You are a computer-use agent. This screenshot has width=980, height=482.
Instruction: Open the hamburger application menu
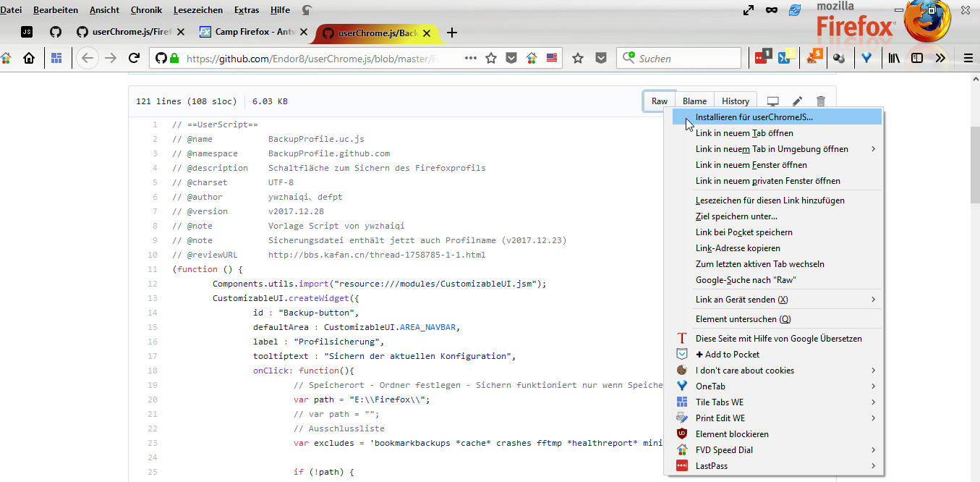(x=968, y=58)
